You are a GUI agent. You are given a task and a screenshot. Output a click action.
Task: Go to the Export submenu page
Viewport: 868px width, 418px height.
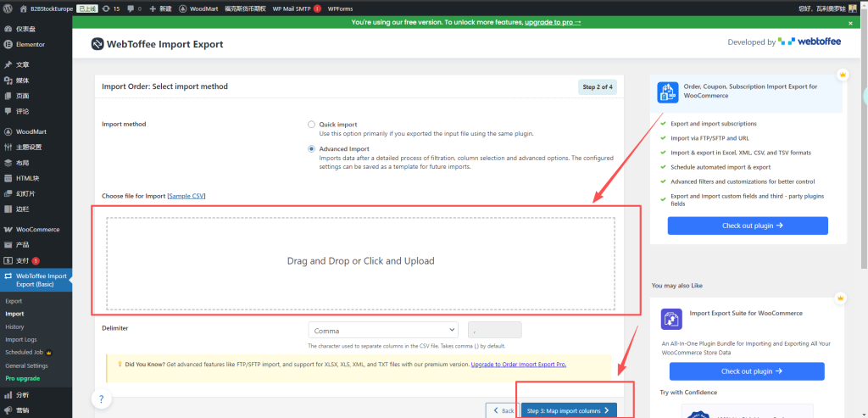click(x=14, y=301)
